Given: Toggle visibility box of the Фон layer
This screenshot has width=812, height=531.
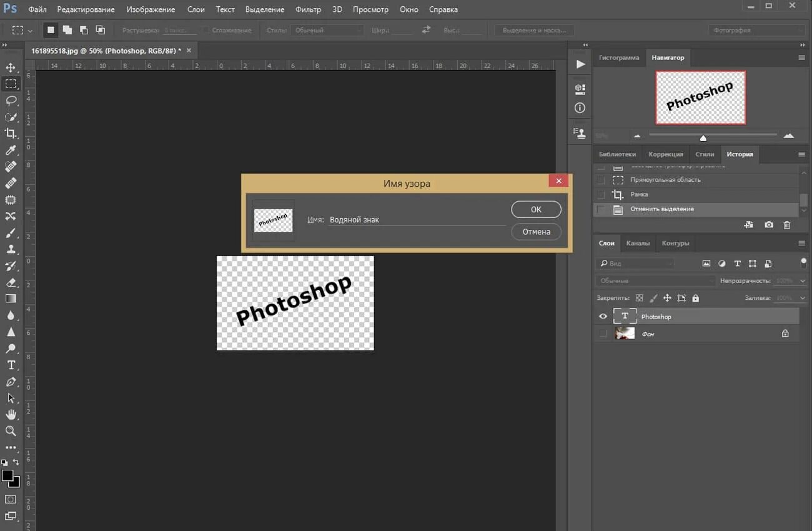Looking at the screenshot, I should (603, 334).
